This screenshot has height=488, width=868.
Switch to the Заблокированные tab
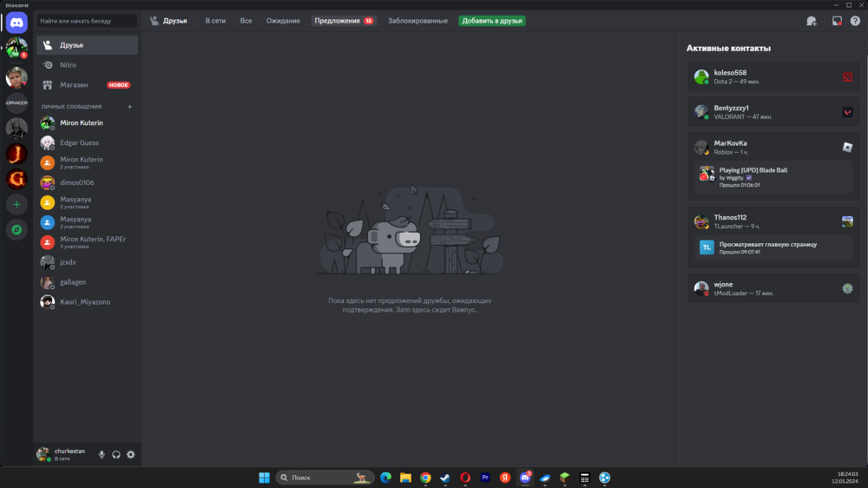click(x=418, y=21)
